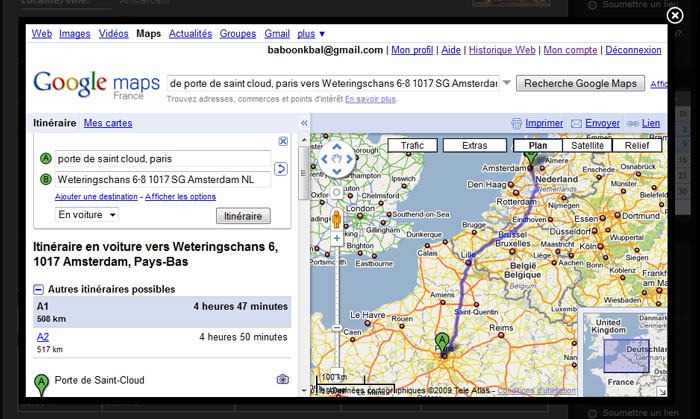Pan the map left with the arrow
The width and height of the screenshot is (700, 419).
click(x=325, y=159)
